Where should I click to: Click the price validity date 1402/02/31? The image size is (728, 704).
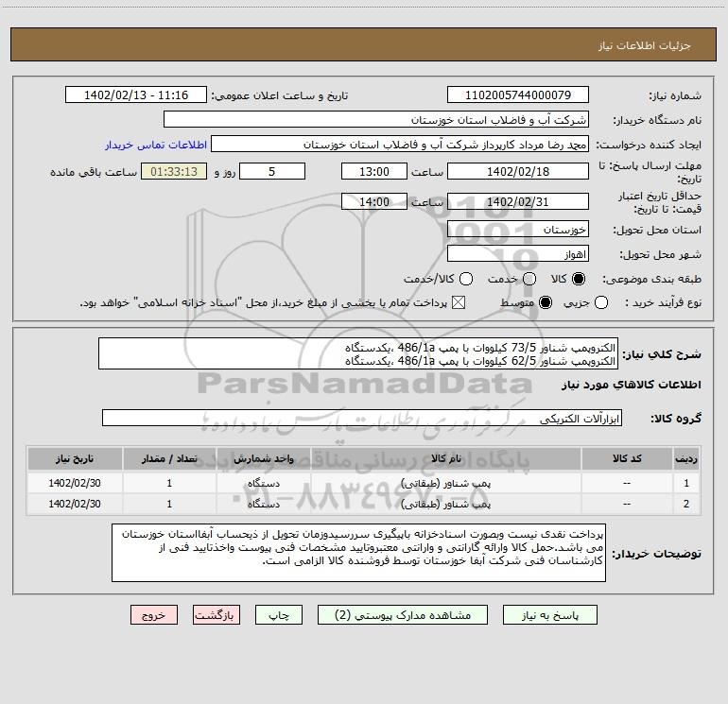(x=518, y=202)
